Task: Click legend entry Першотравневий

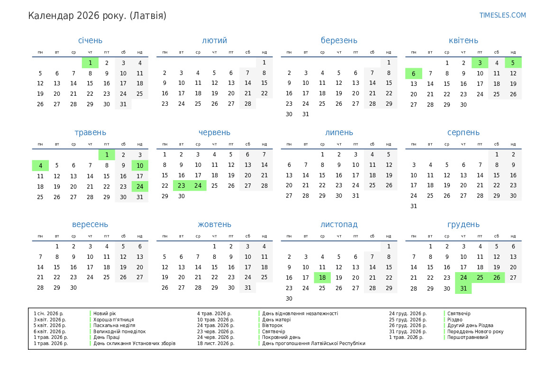Action: [468, 337]
